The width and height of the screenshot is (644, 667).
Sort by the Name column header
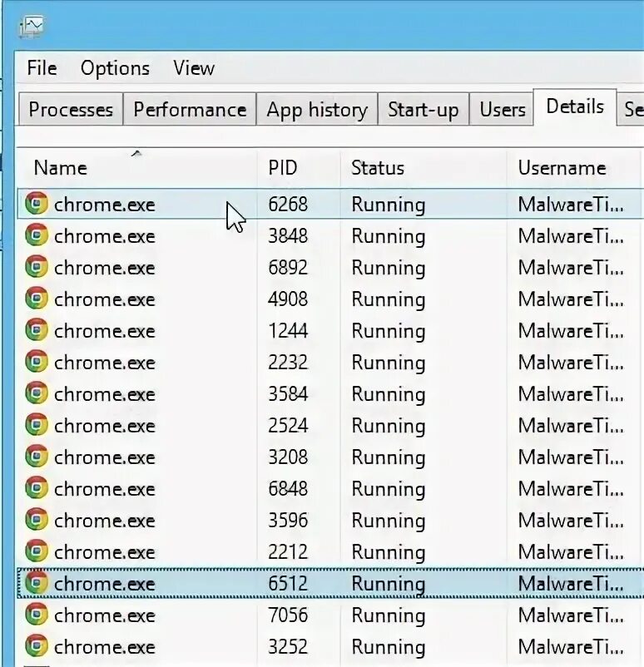pyautogui.click(x=136, y=168)
